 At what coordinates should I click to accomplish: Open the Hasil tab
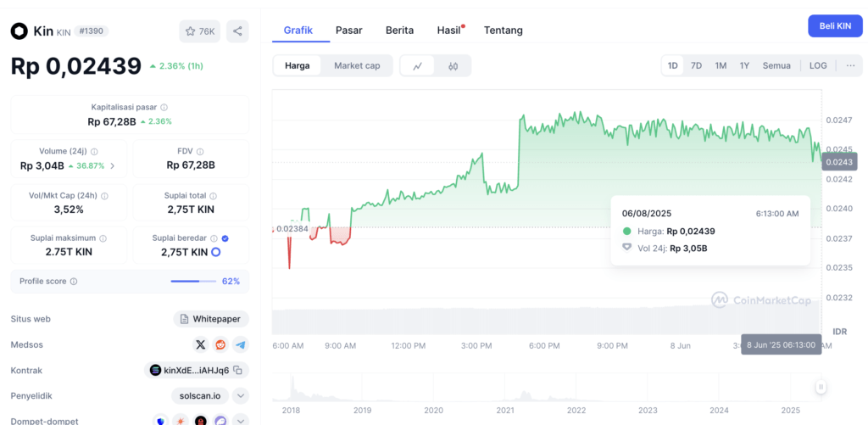449,30
